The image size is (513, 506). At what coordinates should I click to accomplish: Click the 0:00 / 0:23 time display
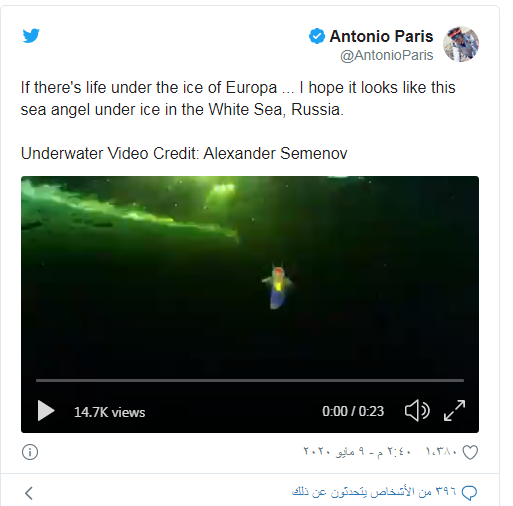353,411
